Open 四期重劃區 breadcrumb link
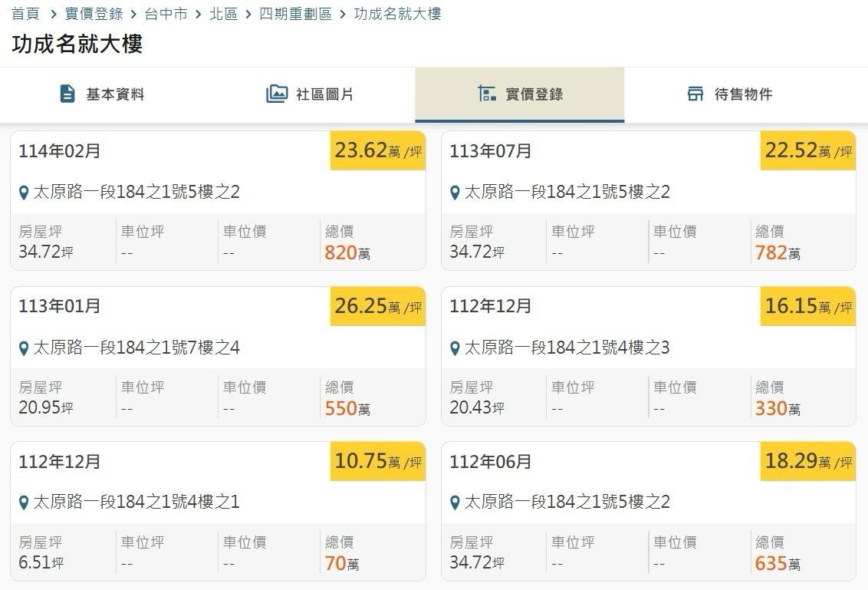This screenshot has width=868, height=590. (x=295, y=14)
